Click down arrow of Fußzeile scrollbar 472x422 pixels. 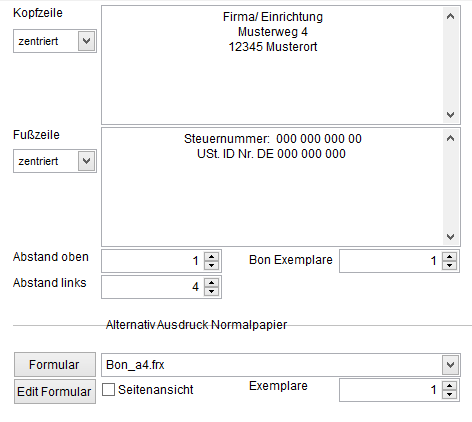click(x=450, y=237)
